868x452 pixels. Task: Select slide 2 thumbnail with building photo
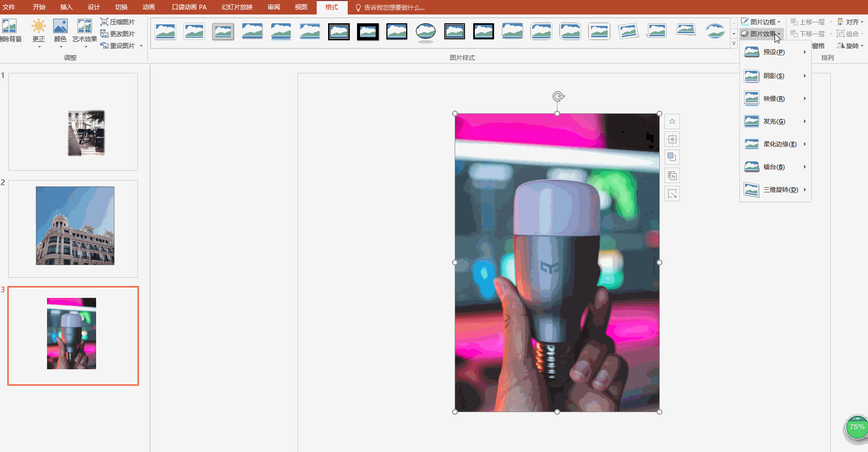tap(73, 229)
